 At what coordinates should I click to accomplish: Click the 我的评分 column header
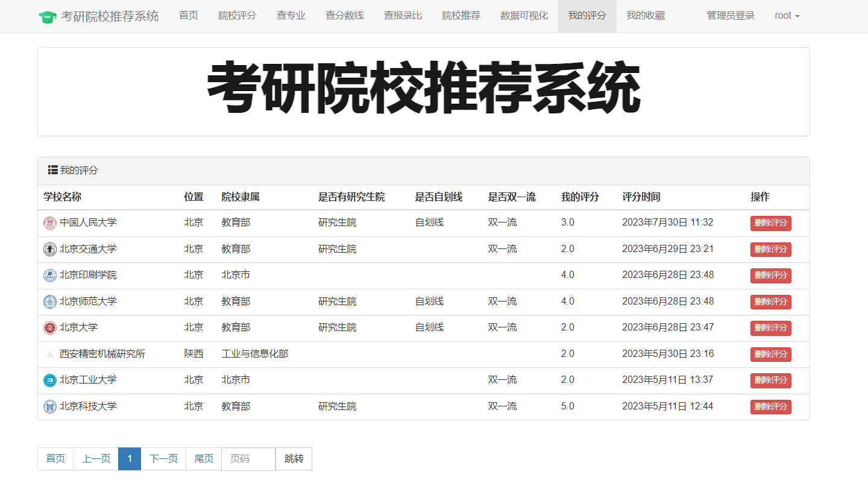click(x=580, y=197)
